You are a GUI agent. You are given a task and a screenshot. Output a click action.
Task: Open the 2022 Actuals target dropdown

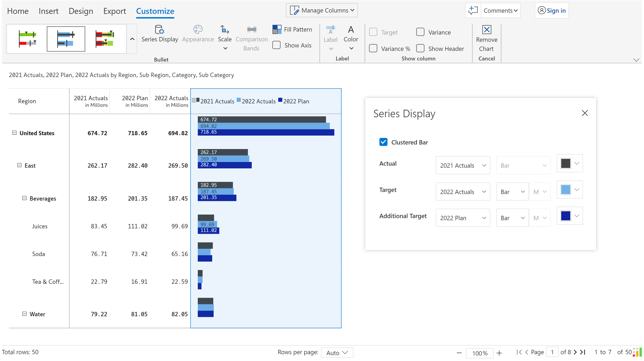[x=463, y=192]
